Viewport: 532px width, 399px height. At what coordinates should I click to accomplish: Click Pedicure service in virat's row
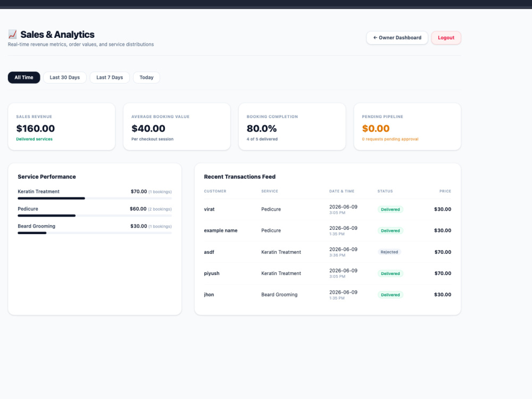click(x=271, y=209)
